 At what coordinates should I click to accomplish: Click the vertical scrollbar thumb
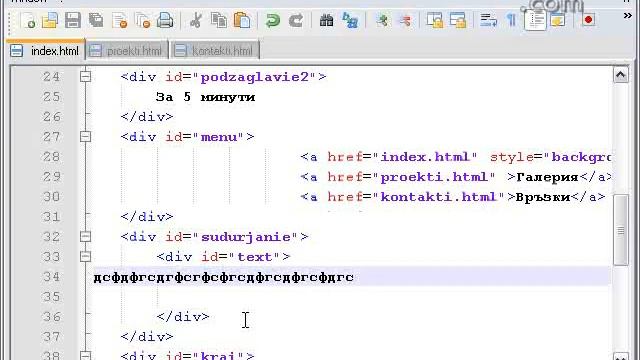621,230
